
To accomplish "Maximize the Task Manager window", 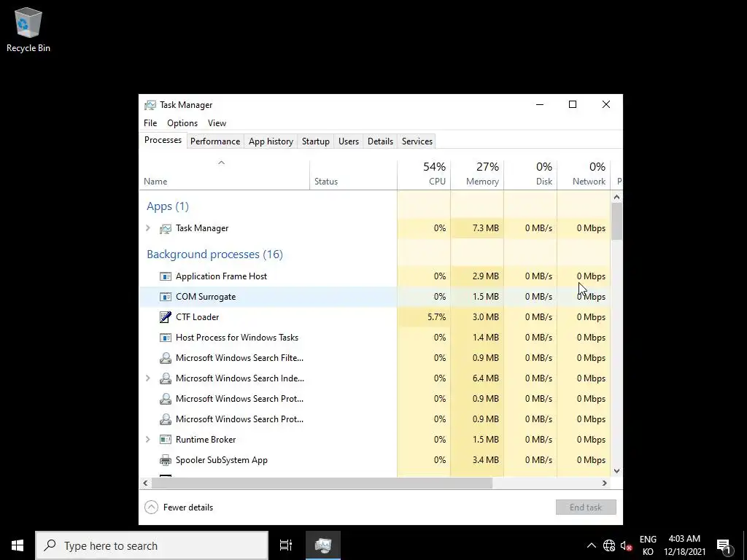I will [573, 105].
